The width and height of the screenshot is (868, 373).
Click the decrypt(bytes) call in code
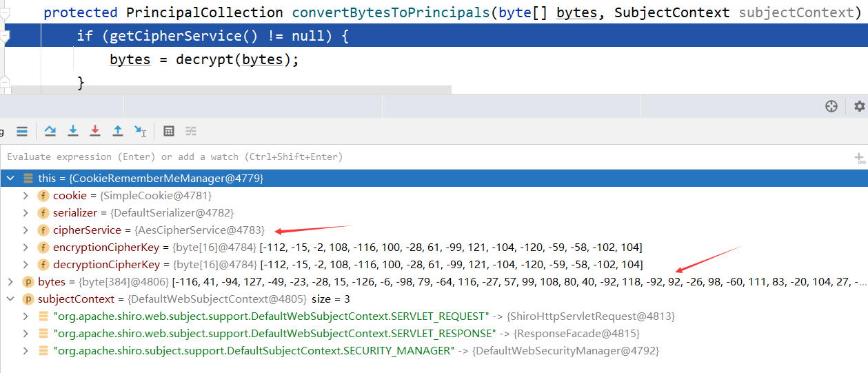tap(236, 59)
